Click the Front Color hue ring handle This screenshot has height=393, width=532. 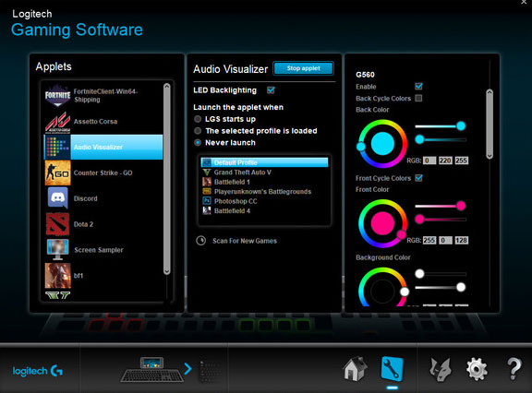[x=402, y=234]
